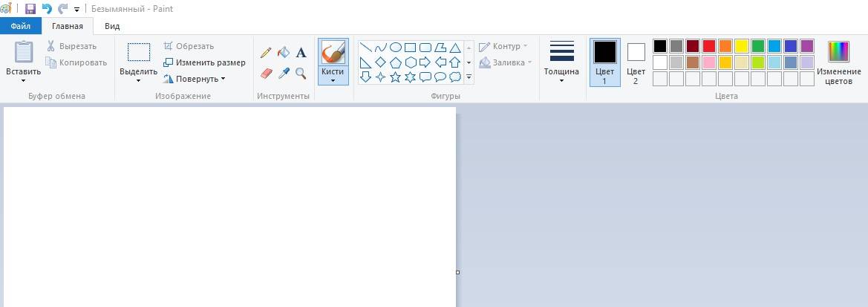Switch to the Вид tab
Screen dimensions: 868x307
[112, 26]
